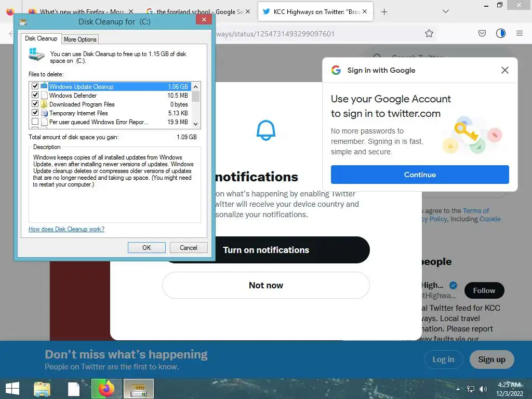Open the Windows Start menu
Screen dimensions: 532x399
12,389
